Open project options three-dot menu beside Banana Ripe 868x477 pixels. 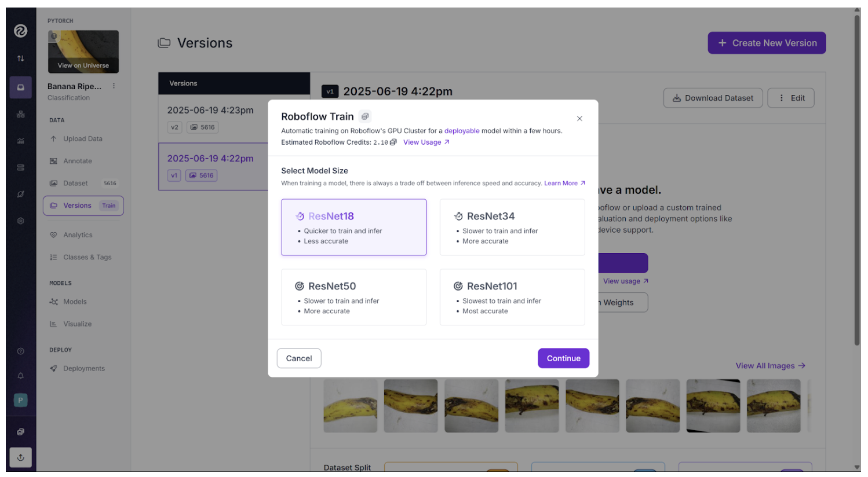tap(114, 86)
